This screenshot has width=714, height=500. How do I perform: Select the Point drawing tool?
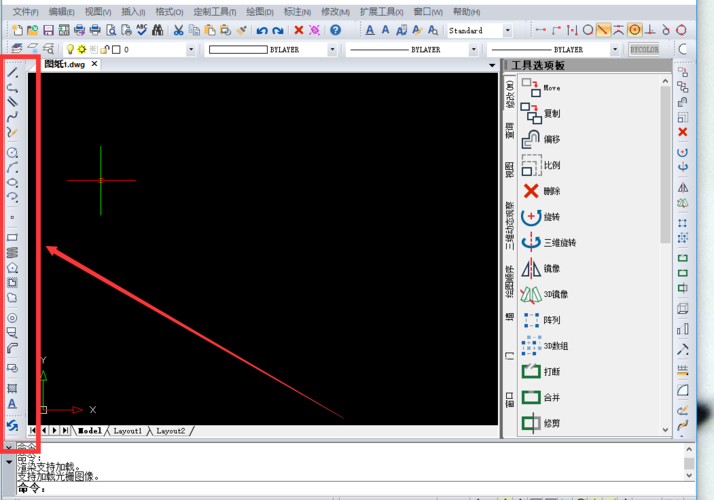12,217
